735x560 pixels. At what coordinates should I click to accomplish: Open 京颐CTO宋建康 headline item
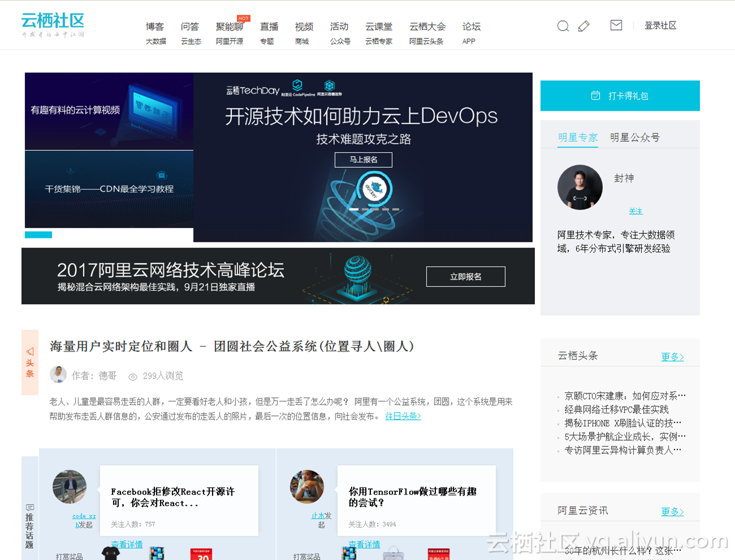click(625, 396)
